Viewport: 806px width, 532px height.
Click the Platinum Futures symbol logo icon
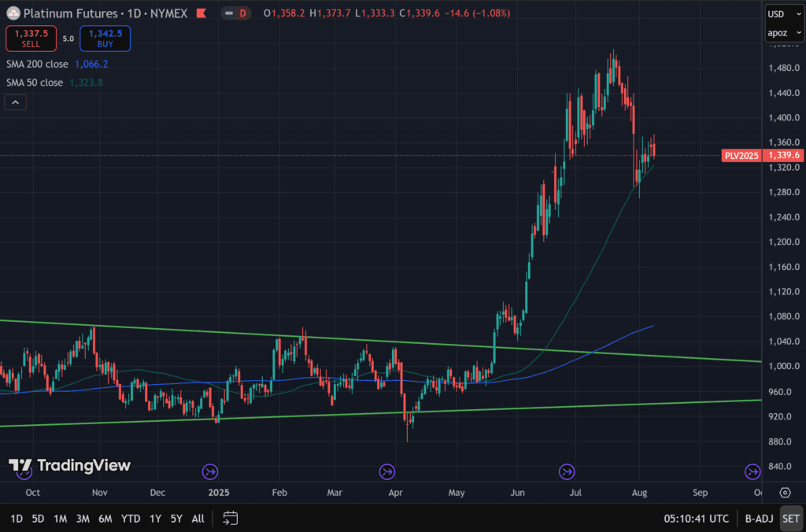click(x=13, y=13)
